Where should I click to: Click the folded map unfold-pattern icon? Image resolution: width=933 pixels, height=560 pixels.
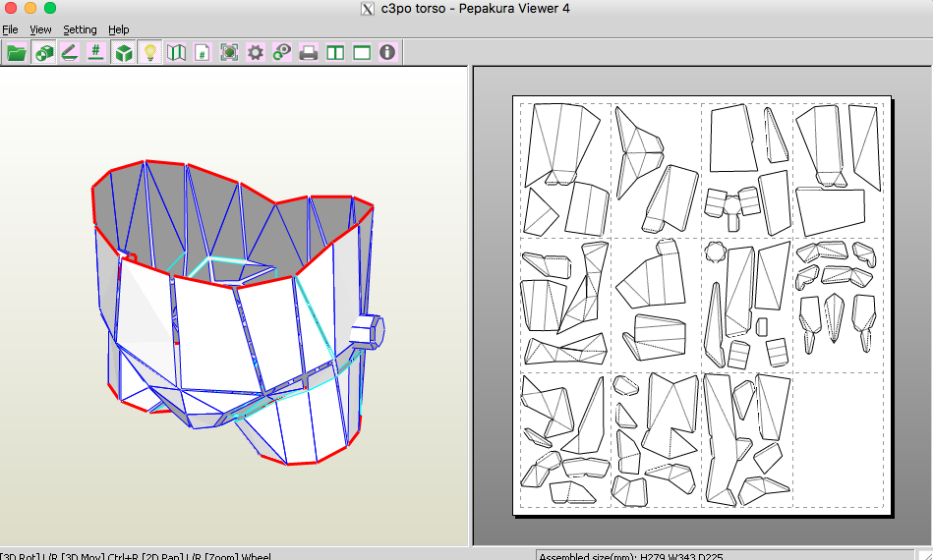(176, 53)
